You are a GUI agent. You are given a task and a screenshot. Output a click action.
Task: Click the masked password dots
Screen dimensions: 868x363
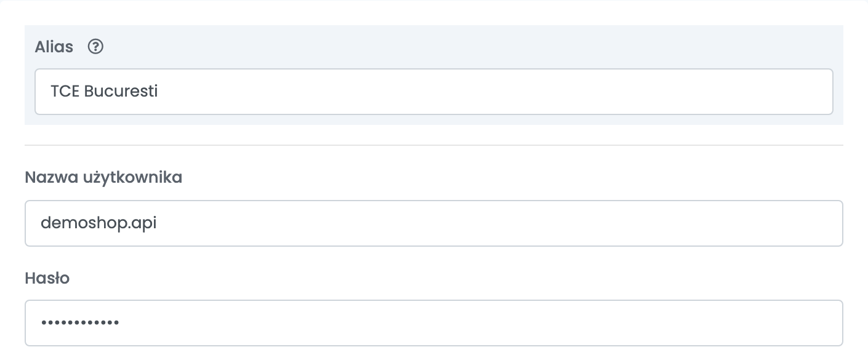tap(80, 322)
